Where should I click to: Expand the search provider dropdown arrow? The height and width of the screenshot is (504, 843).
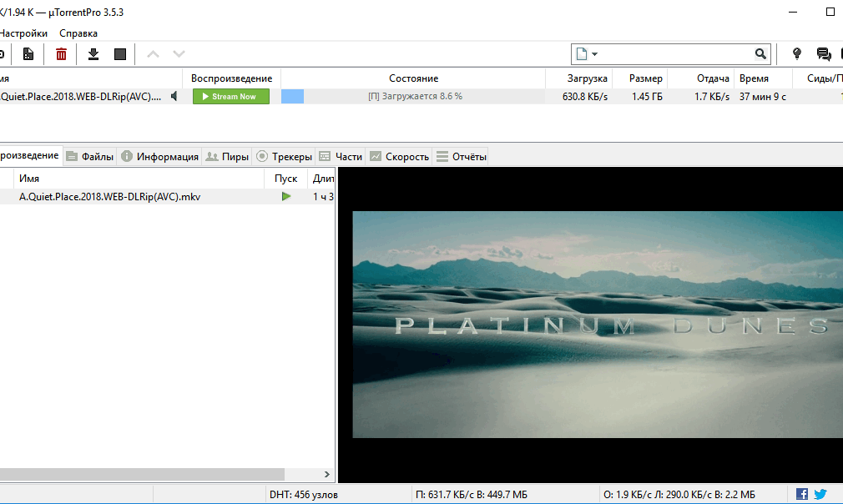point(594,54)
